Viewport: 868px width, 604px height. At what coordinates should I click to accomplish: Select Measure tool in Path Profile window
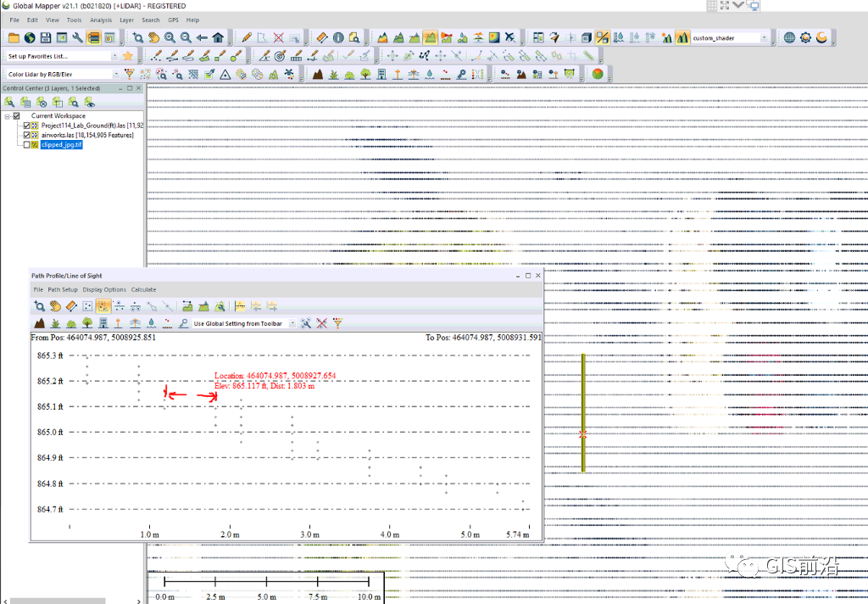pyautogui.click(x=71, y=306)
